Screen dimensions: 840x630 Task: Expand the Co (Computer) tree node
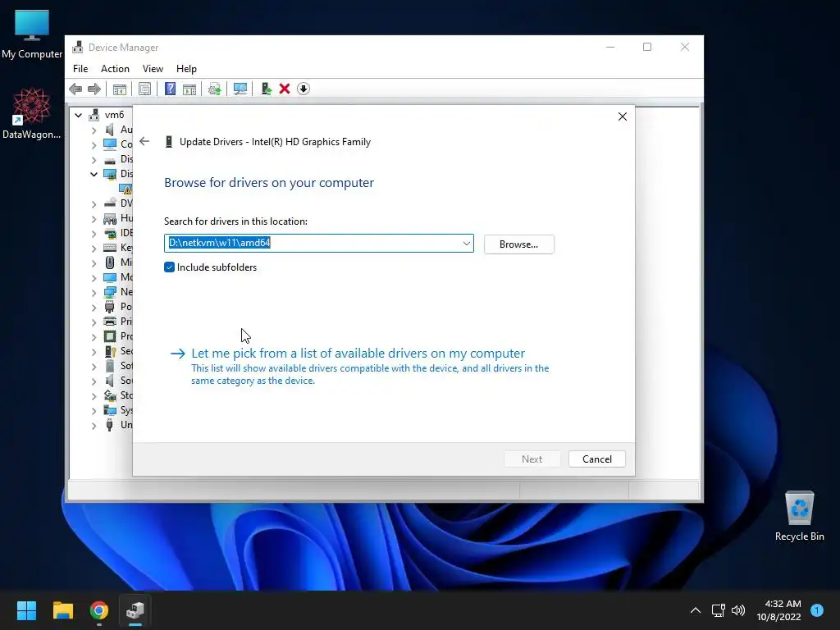pos(94,144)
